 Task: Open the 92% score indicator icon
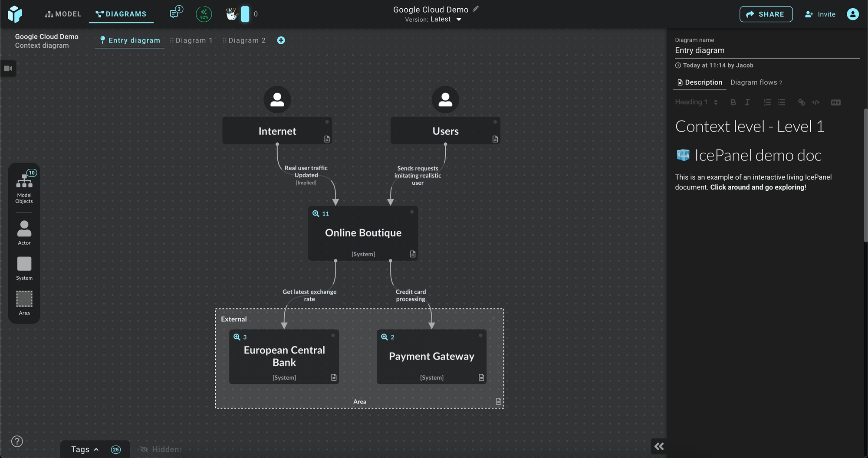204,14
